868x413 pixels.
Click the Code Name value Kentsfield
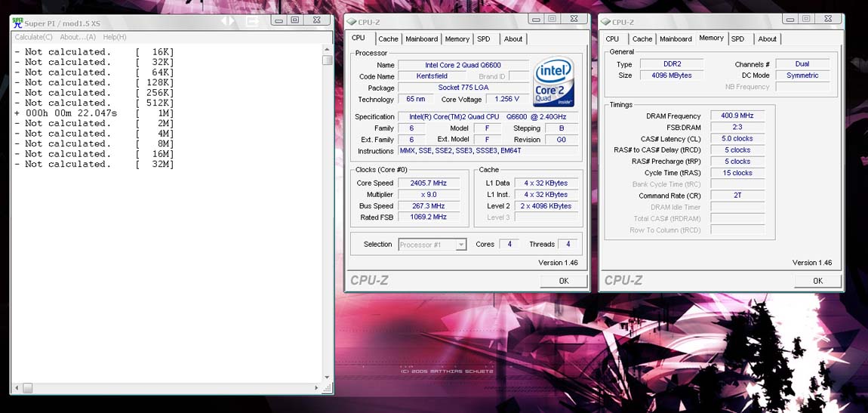coord(432,76)
